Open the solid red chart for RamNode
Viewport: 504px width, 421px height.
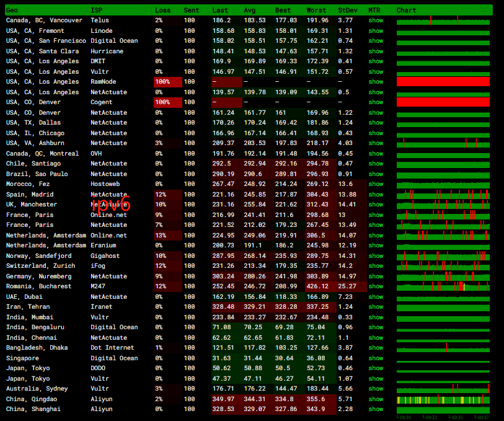[x=443, y=82]
